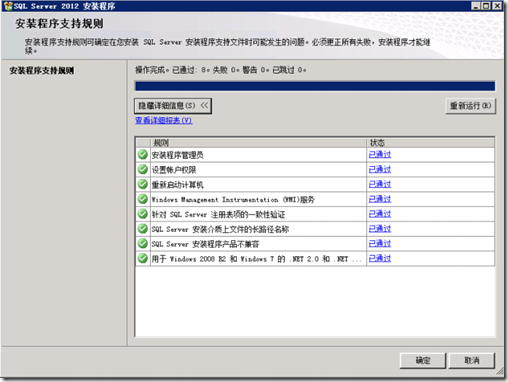Select rule text SQL Server 安装程序产品不兼容
Viewport: 508px width, 382px height.
click(x=205, y=244)
